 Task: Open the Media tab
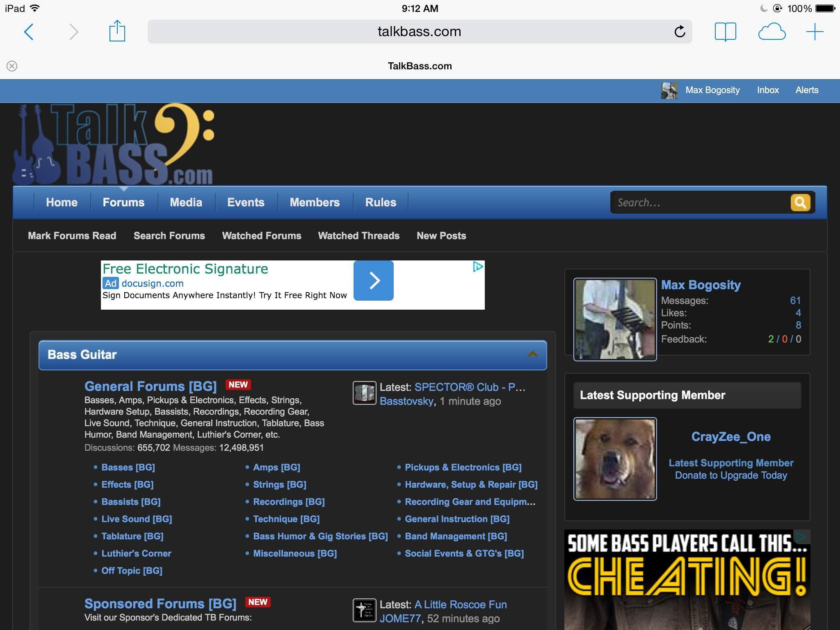186,203
